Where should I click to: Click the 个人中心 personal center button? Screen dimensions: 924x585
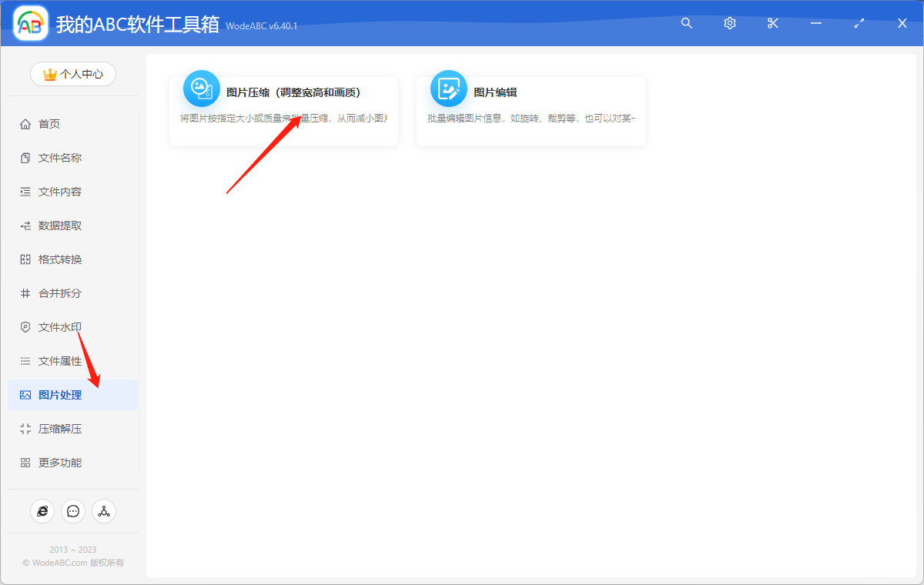72,74
